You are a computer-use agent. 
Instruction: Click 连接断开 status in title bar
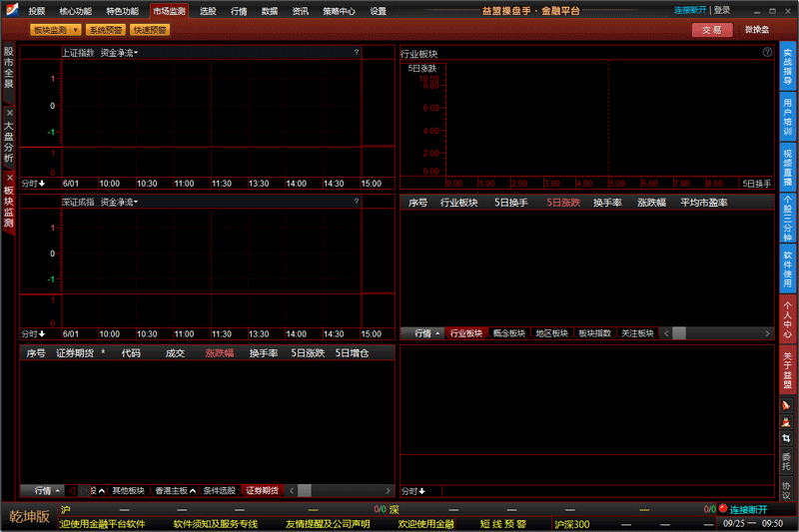click(690, 10)
